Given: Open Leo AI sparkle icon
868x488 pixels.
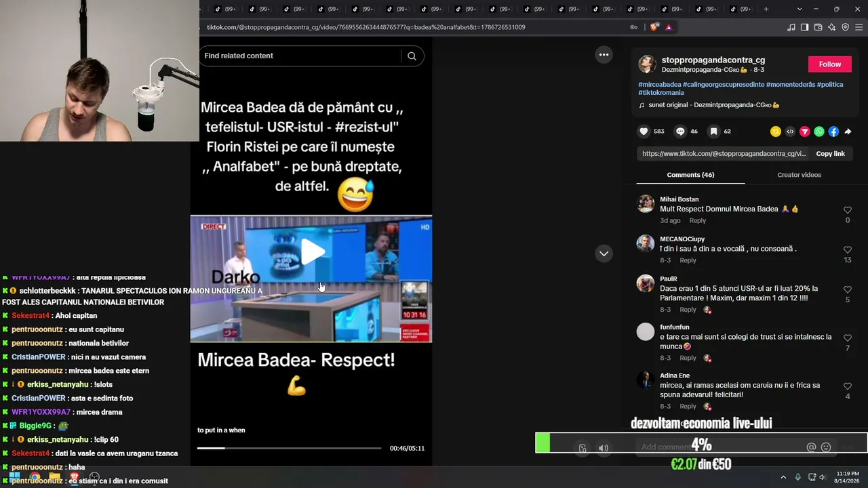Looking at the screenshot, I should pos(831,27).
